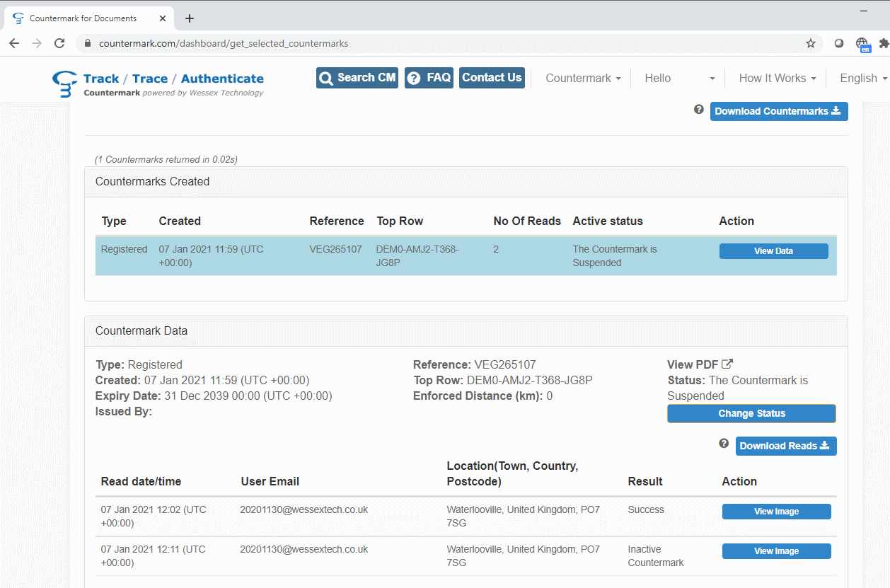Open the Hello user dropdown

point(679,78)
